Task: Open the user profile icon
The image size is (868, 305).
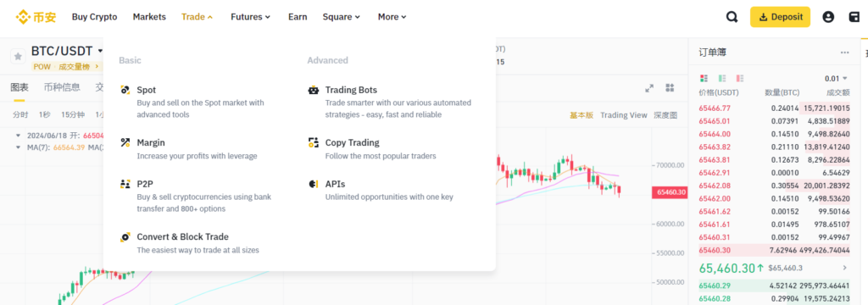Action: pos(828,17)
